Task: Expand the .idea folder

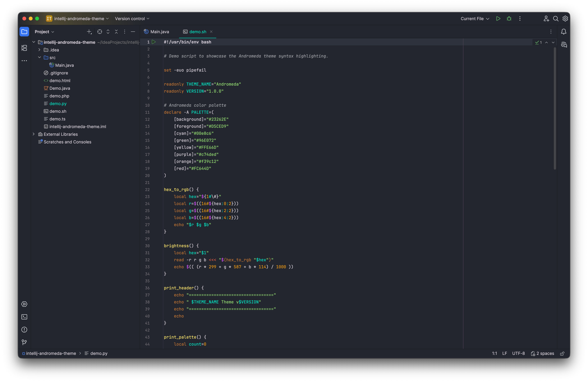Action: click(39, 50)
